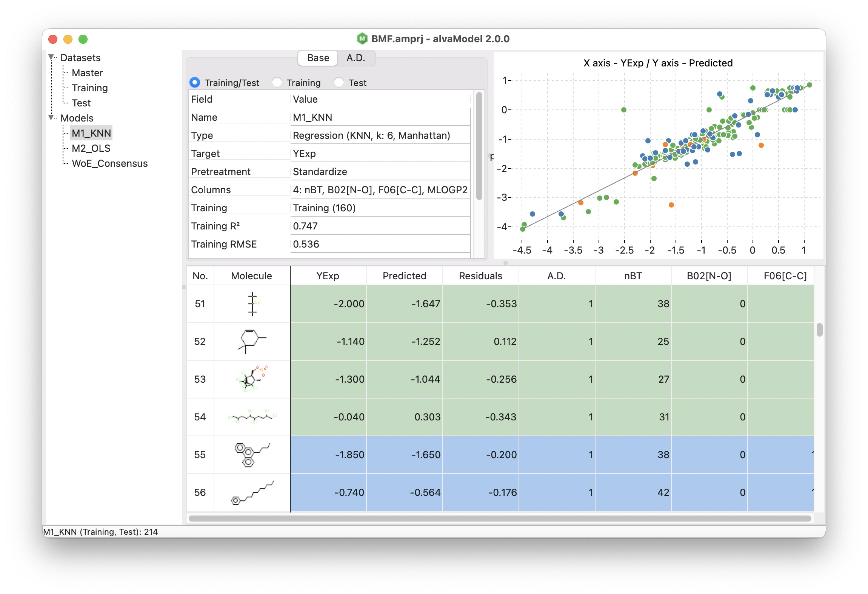868x594 pixels.
Task: Click row number 53 cell
Action: (x=200, y=379)
